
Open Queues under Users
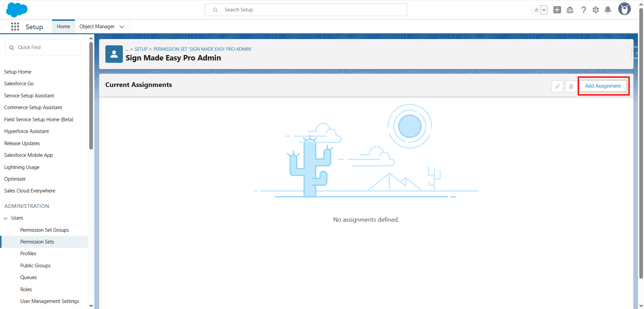[x=29, y=277]
